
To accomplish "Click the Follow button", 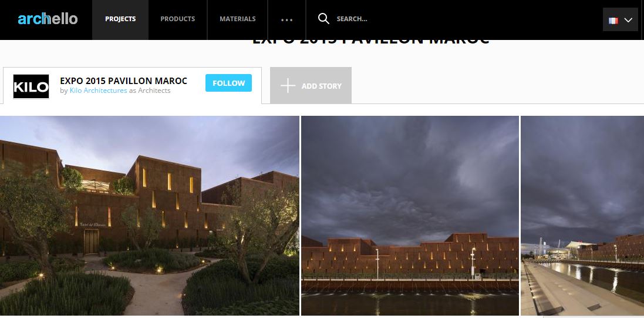I will click(x=228, y=83).
